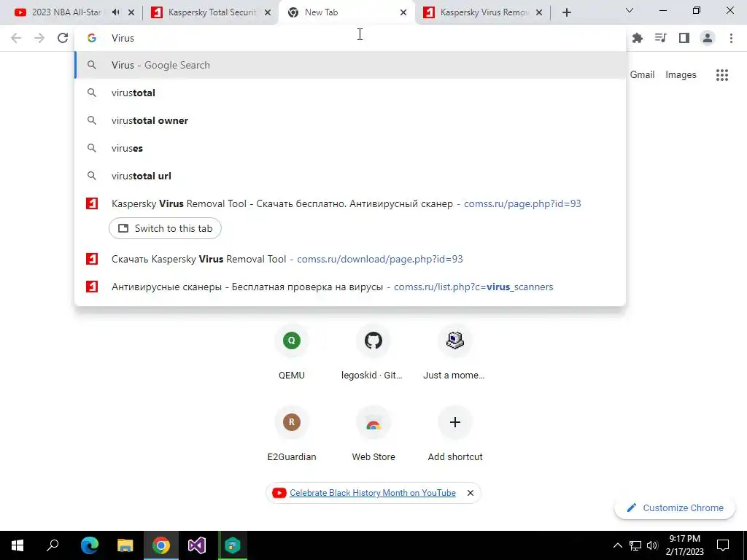The width and height of the screenshot is (747, 560).
Task: Mute the YouTube tab's audio icon
Action: point(116,12)
